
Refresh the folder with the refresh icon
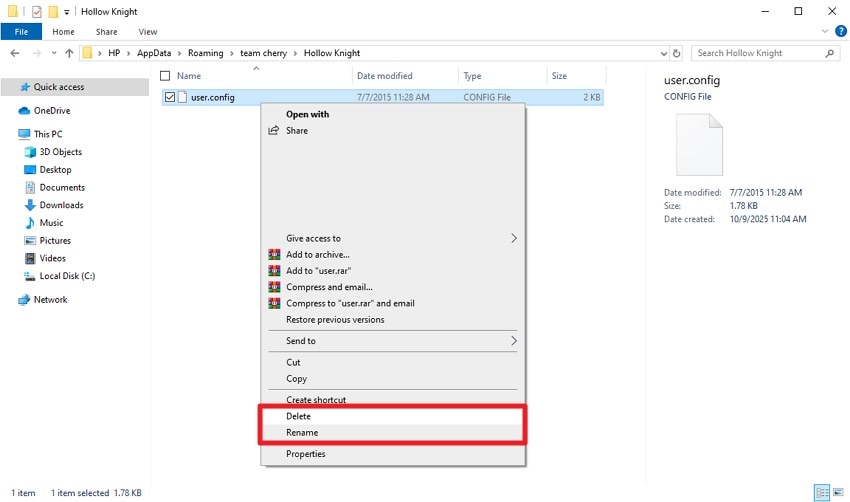click(677, 53)
